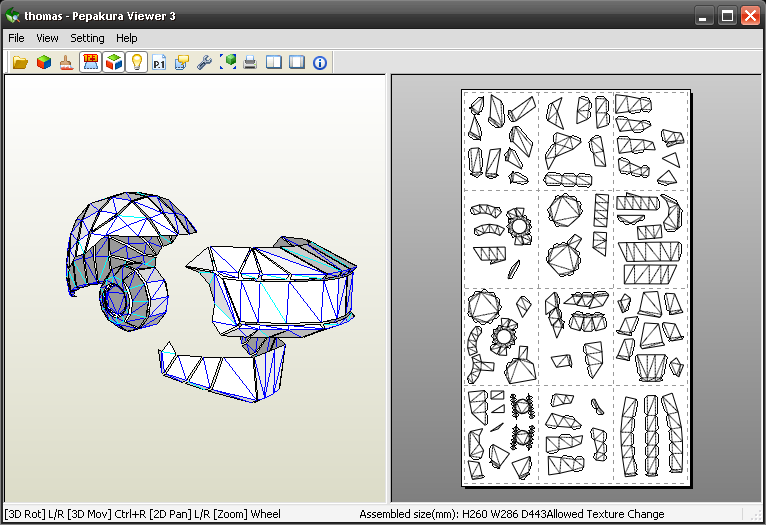The height and width of the screenshot is (525, 766).
Task: Toggle the 123 edge ID icon
Action: point(90,63)
